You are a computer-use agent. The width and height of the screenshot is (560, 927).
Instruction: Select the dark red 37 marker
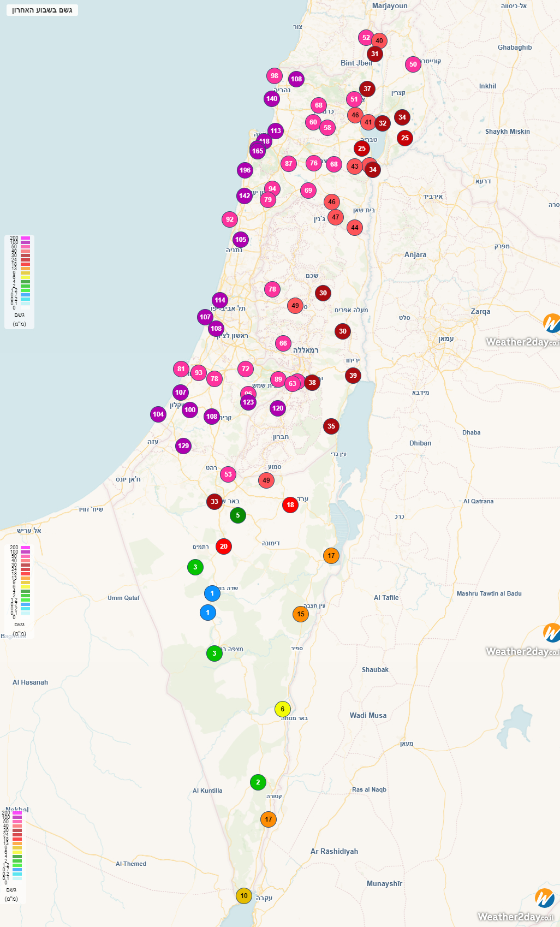[367, 89]
